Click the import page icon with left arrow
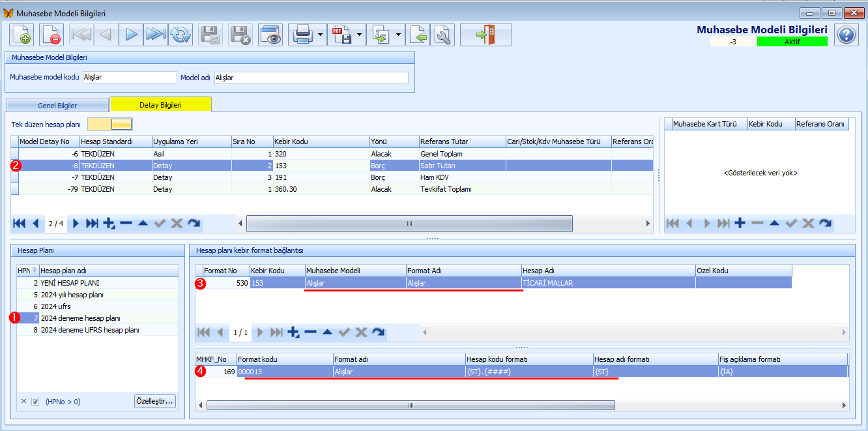This screenshot has width=868, height=431. tap(418, 35)
